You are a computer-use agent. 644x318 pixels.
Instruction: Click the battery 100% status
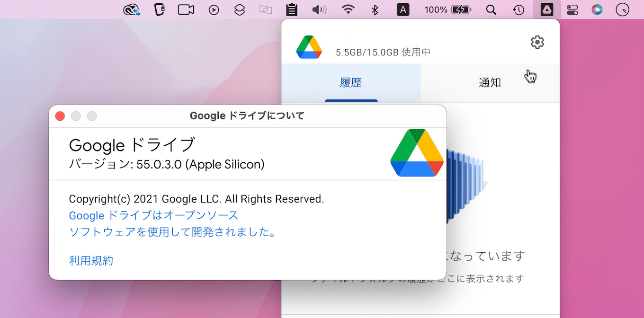pos(447,9)
